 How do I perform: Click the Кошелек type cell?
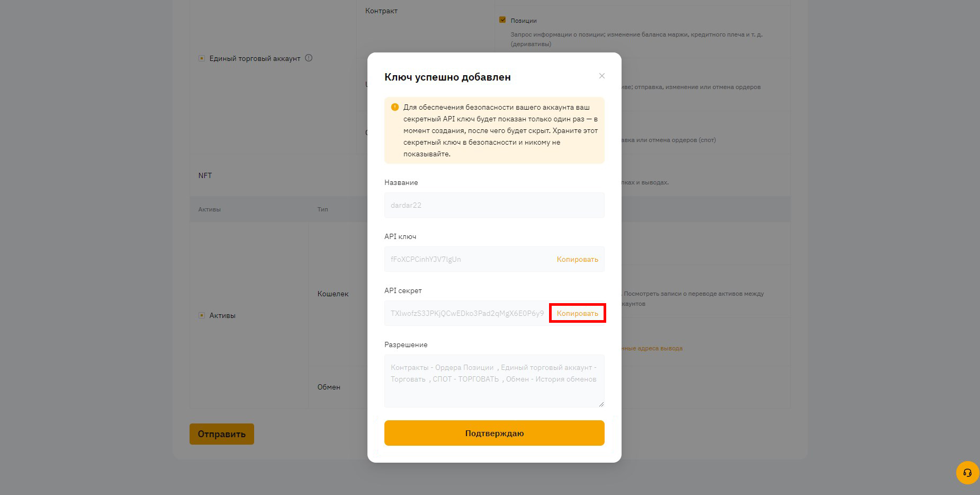[x=333, y=294]
